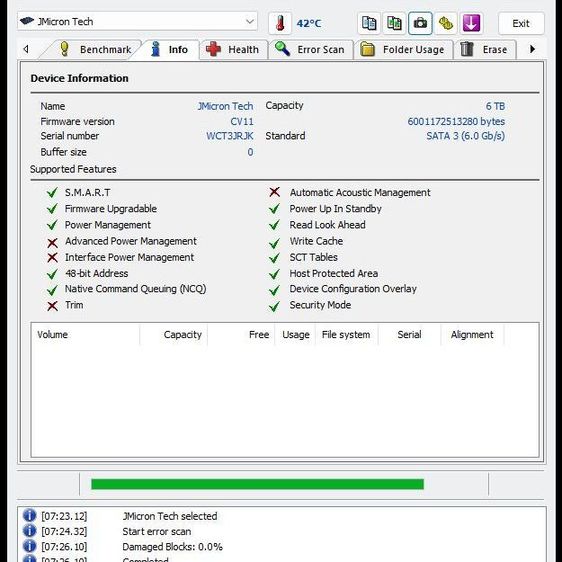This screenshot has width=562, height=562.
Task: Open the JMicron Tech drive selector dropdown
Action: coord(137,22)
